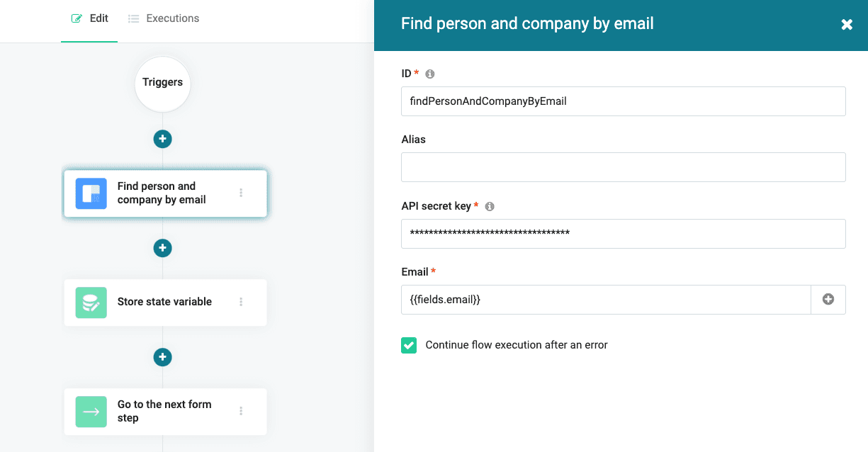Click the arrow icon on Go to next form step
Viewport: 868px width, 452px height.
click(x=91, y=412)
